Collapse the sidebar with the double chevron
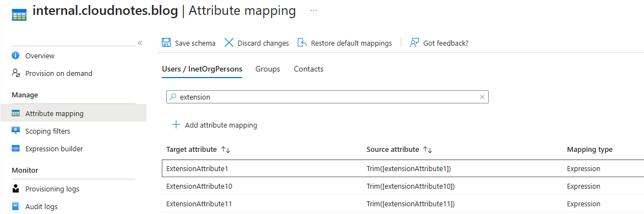The image size is (644, 214). (x=140, y=43)
